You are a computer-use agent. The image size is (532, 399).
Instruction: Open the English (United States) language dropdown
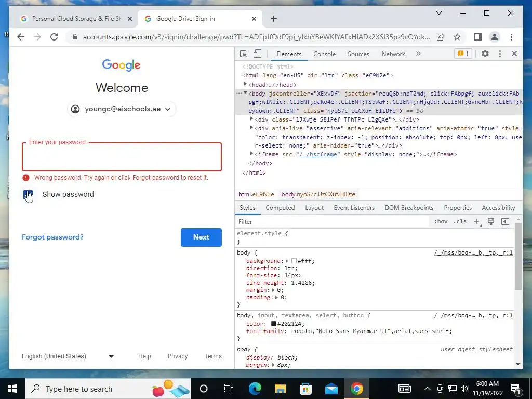[x=68, y=356]
